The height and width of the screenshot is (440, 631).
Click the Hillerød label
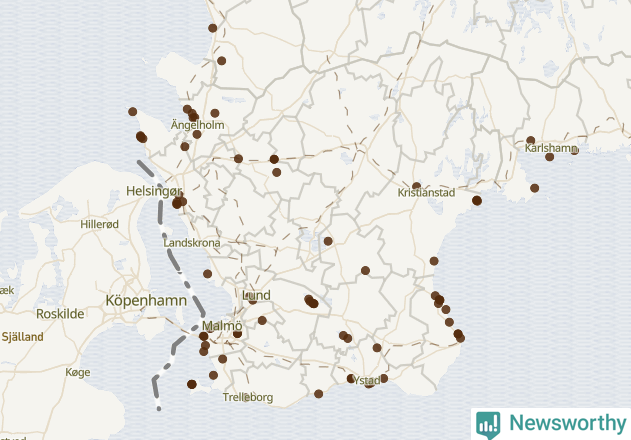pyautogui.click(x=99, y=224)
